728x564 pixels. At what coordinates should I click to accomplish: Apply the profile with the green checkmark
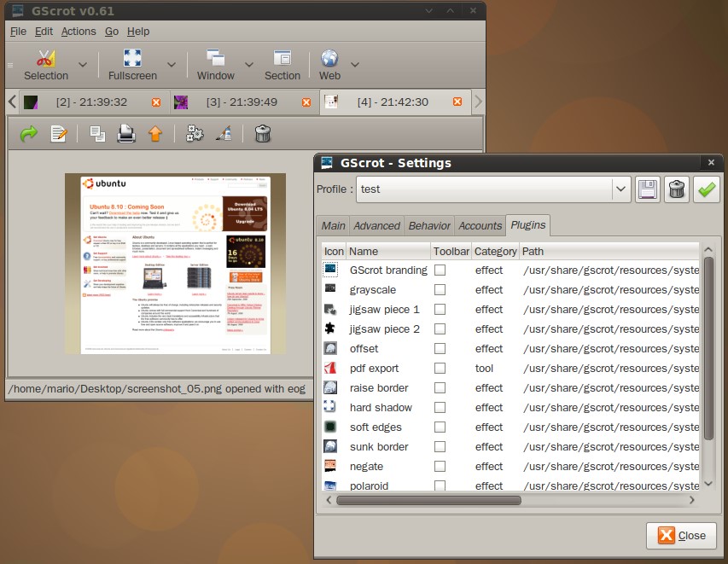706,189
